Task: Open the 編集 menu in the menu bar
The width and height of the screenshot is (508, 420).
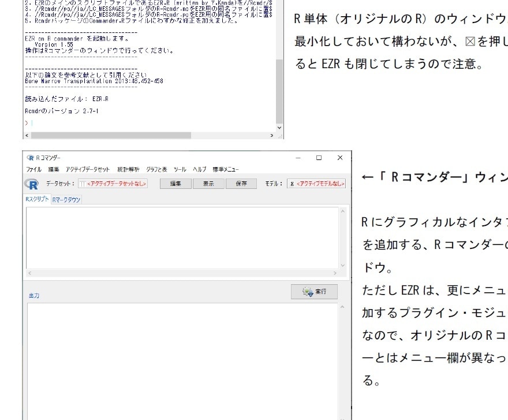Action: point(54,169)
